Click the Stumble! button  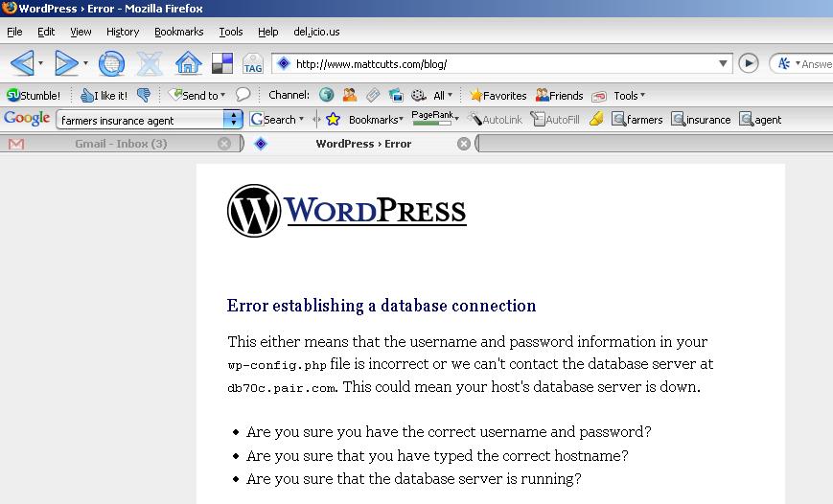point(34,96)
